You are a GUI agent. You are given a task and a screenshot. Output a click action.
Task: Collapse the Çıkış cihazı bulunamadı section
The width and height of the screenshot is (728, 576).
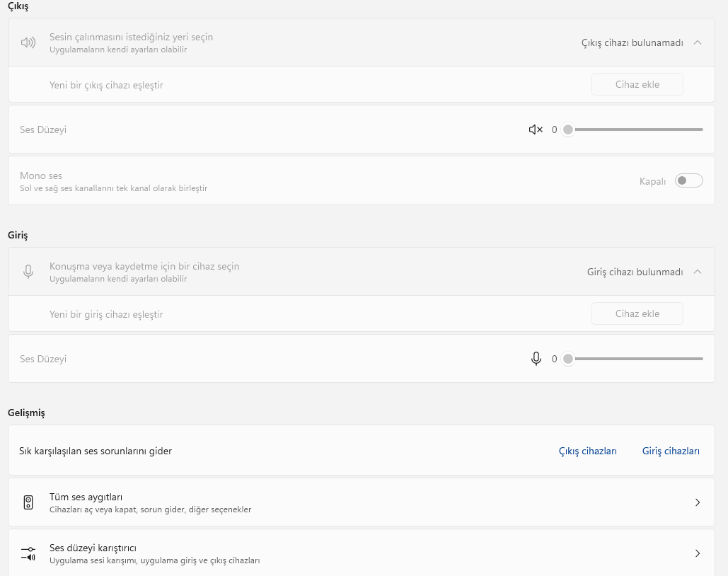coord(698,42)
